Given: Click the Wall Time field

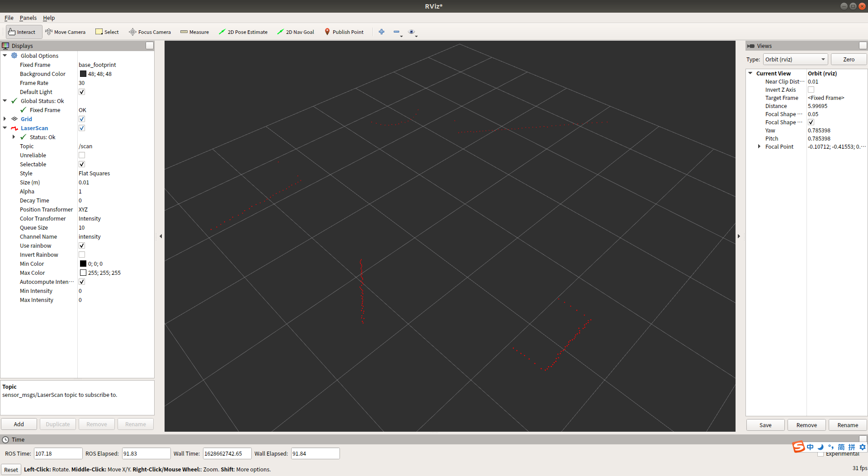Looking at the screenshot, I should point(227,453).
